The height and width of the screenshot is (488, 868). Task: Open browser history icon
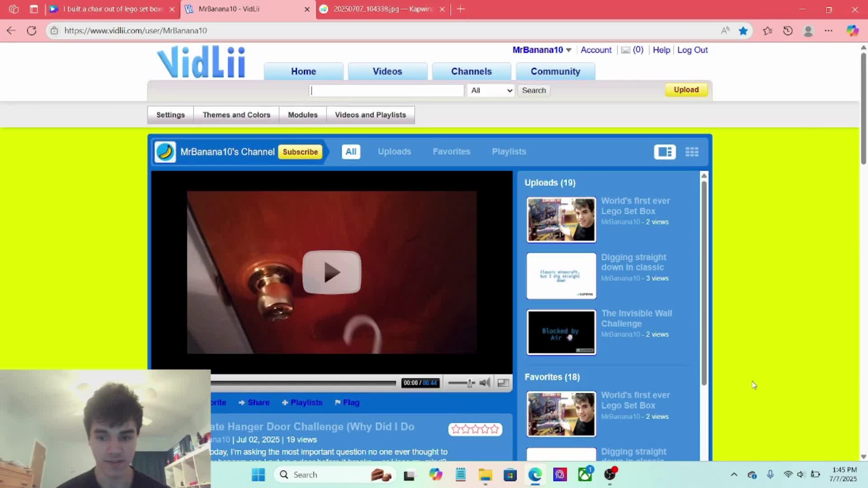[x=788, y=31]
